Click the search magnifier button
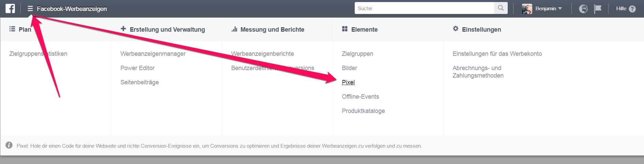This screenshot has width=644, height=164. pos(501,8)
